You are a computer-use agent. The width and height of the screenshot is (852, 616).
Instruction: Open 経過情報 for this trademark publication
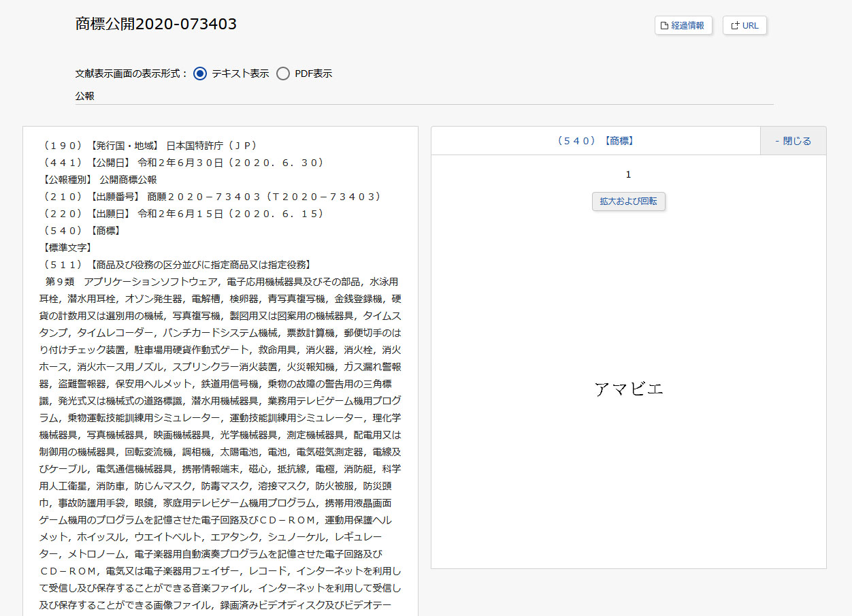click(683, 25)
